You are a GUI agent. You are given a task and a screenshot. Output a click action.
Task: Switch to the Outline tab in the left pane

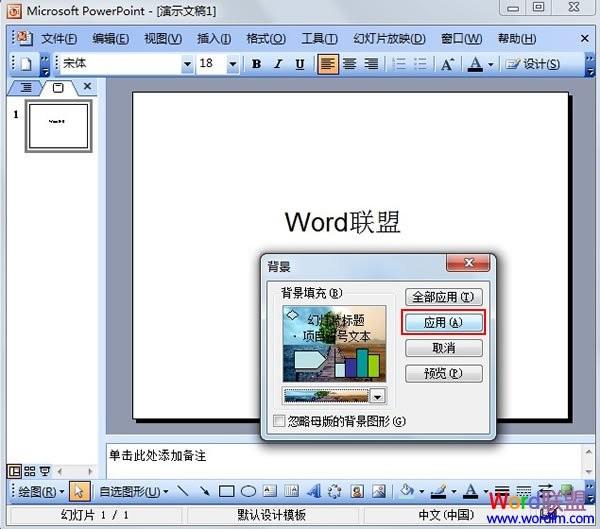pyautogui.click(x=26, y=88)
